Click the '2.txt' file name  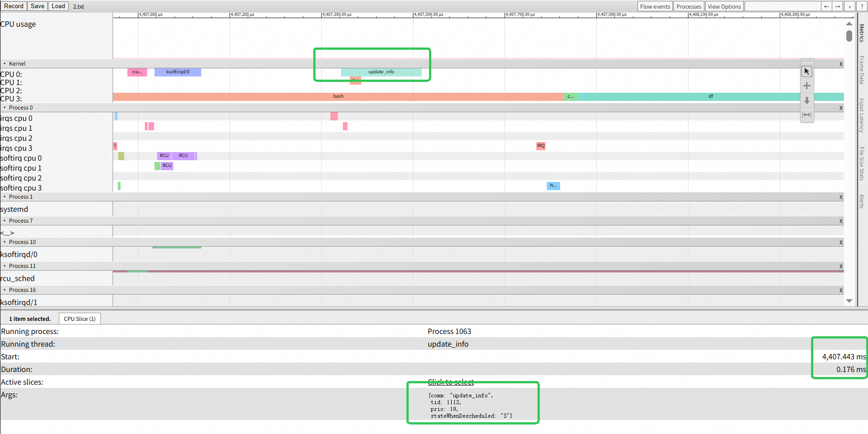pyautogui.click(x=79, y=6)
